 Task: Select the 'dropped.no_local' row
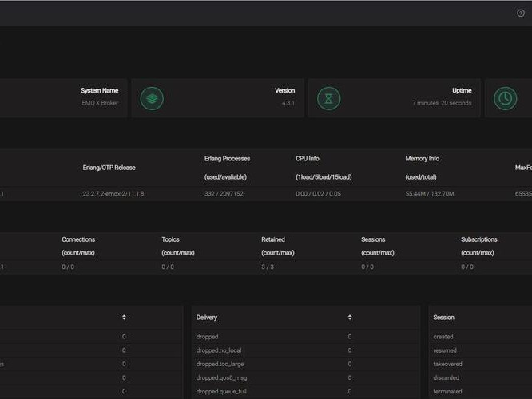click(306, 350)
